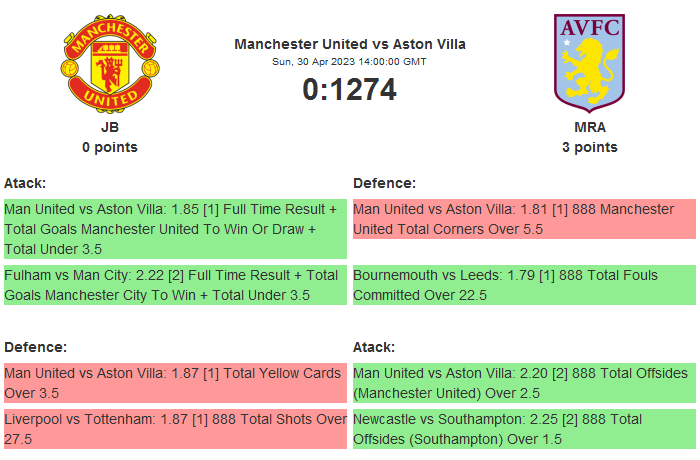Click the top-left Atack heading
Viewport: 700px width, 460px height.
tap(25, 183)
